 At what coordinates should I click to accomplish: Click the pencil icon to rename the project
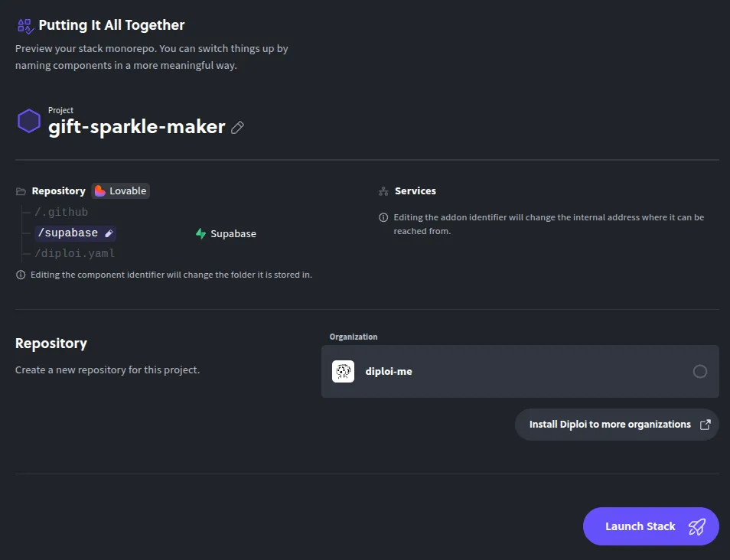[237, 127]
